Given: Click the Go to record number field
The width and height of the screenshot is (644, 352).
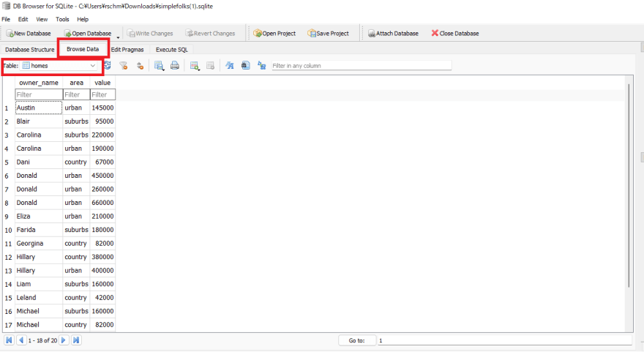Looking at the screenshot, I should coord(504,340).
